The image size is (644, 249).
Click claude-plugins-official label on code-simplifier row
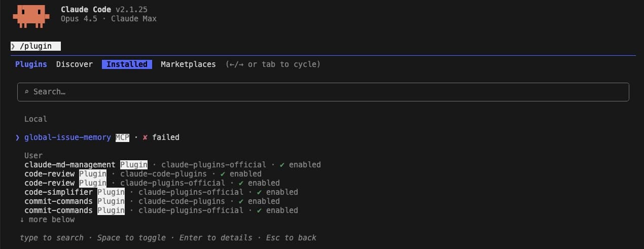click(191, 192)
